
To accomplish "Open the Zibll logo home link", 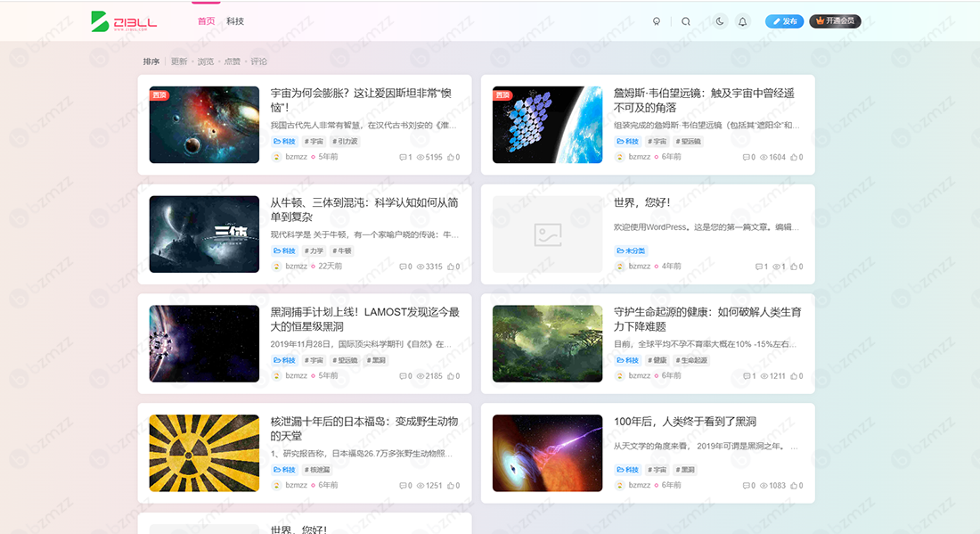I will (124, 21).
